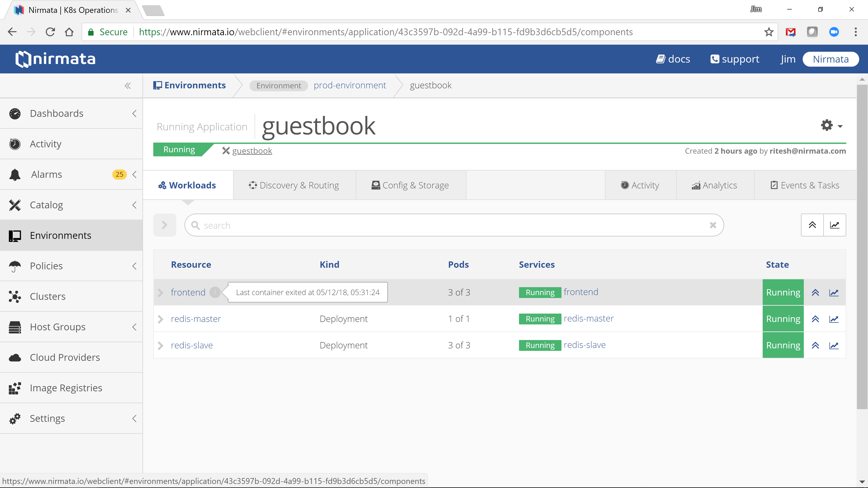Click scale icon for frontend row
868x488 pixels.
click(815, 292)
